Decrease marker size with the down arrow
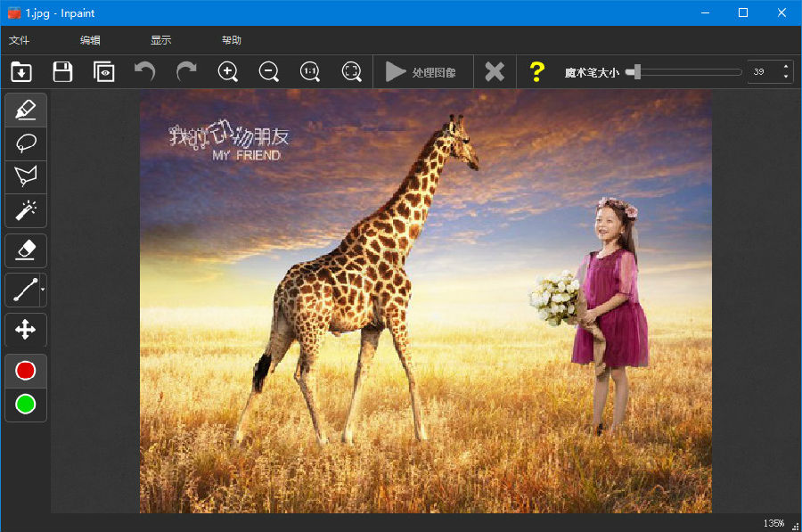This screenshot has height=532, width=802. click(x=786, y=78)
